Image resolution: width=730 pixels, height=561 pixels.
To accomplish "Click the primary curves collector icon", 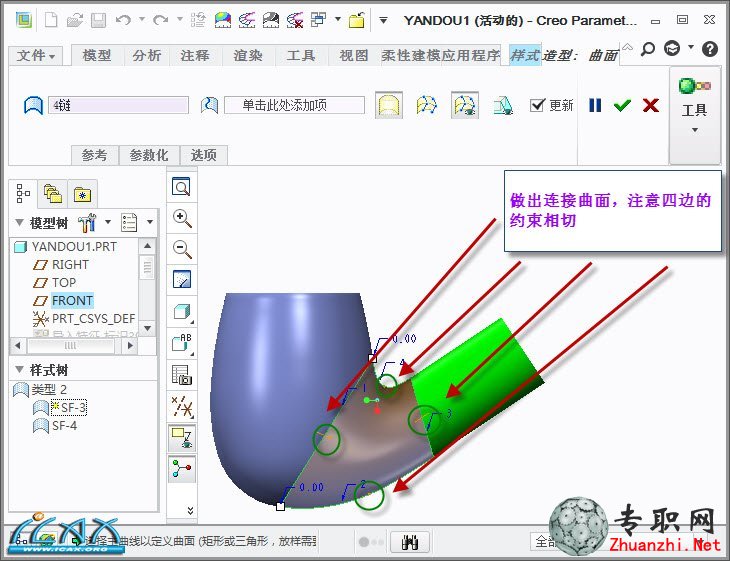I will (x=33, y=105).
